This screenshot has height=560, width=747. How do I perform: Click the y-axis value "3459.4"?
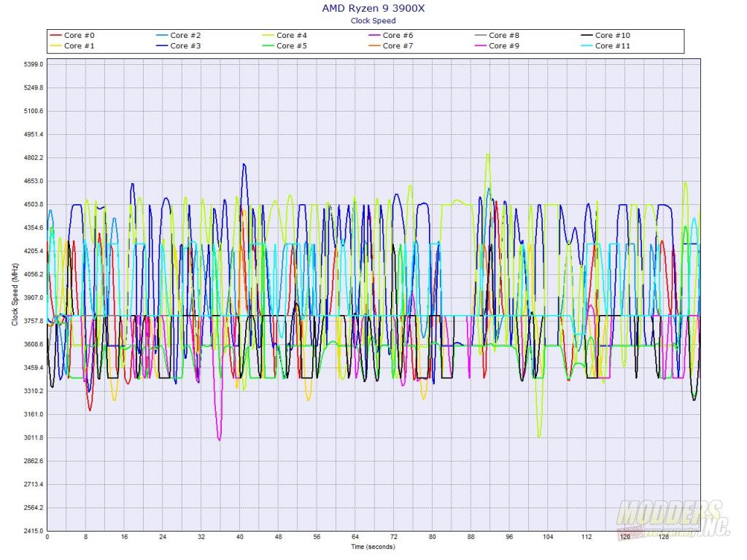click(x=34, y=367)
